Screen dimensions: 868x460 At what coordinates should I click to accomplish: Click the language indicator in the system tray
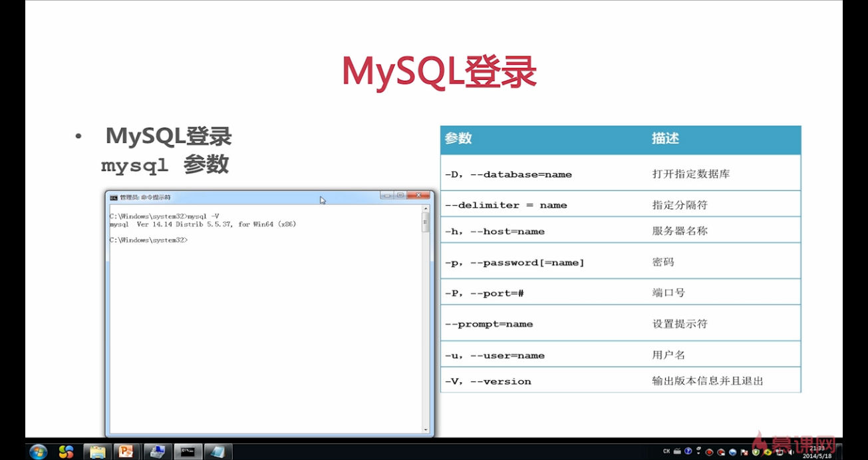(666, 451)
